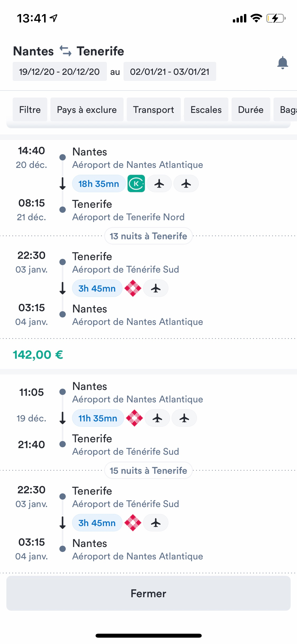The image size is (297, 644).
Task: Tap the 15 nuits à Tenerife label
Action: [148, 470]
